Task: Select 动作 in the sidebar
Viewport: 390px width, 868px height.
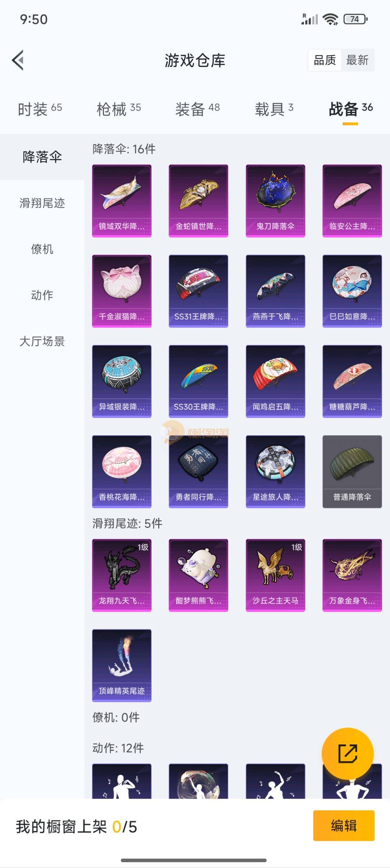Action: tap(42, 295)
